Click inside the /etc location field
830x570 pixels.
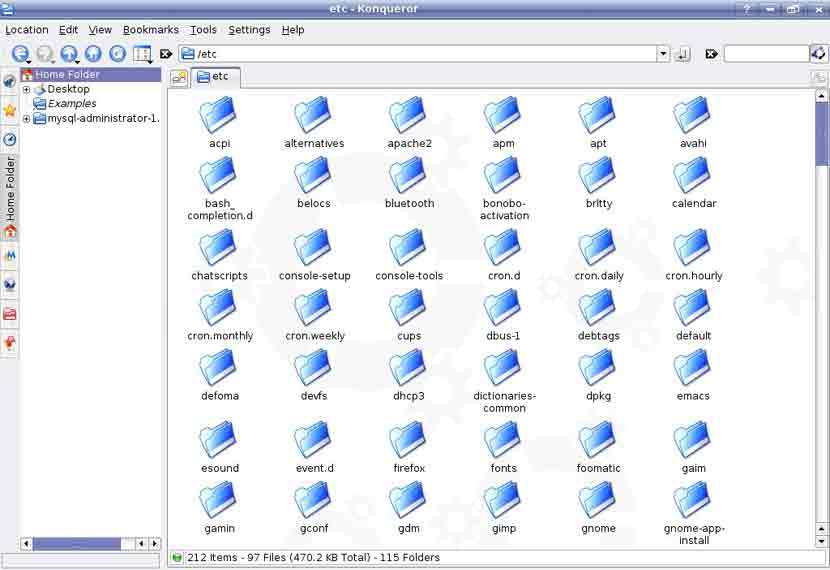tap(418, 54)
